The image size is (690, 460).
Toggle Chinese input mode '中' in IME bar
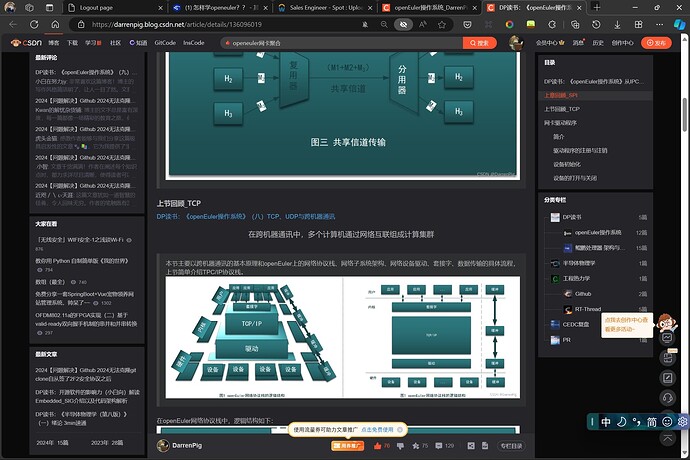pos(607,422)
